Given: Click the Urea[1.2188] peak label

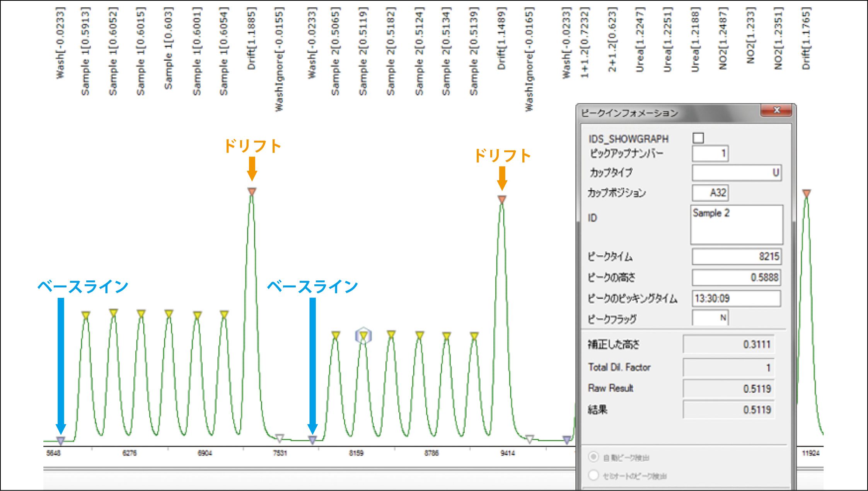Looking at the screenshot, I should coord(695,39).
